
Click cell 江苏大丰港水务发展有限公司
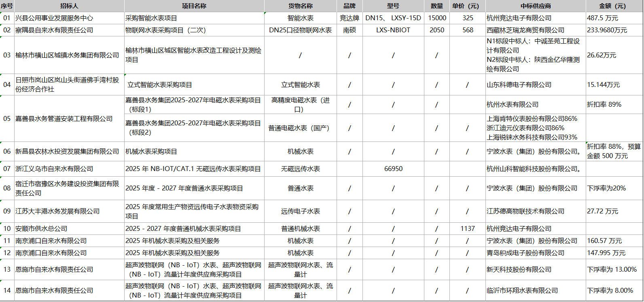[x=69, y=211]
